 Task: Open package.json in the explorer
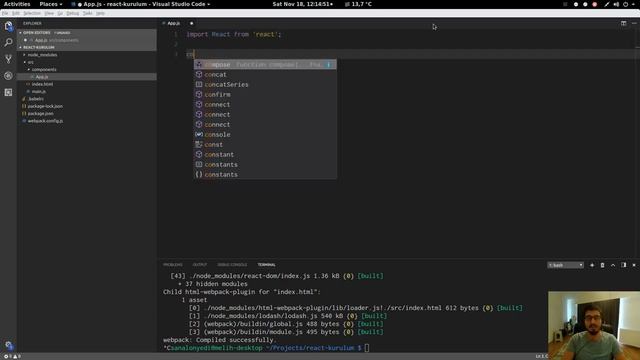40,113
